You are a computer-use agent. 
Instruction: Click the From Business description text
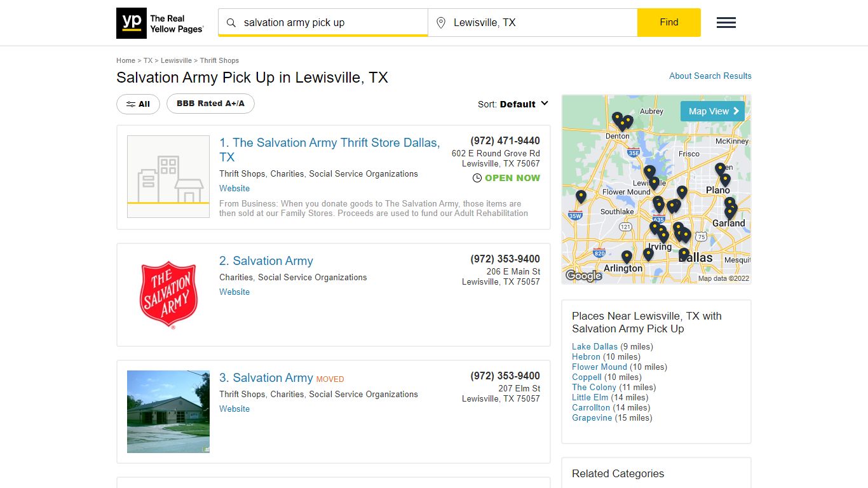[374, 208]
